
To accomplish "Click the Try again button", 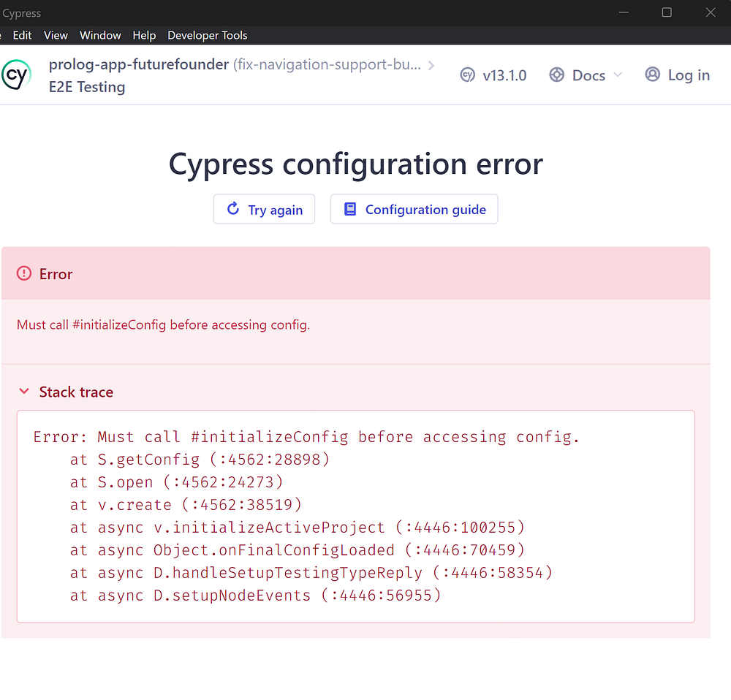I will click(x=265, y=209).
